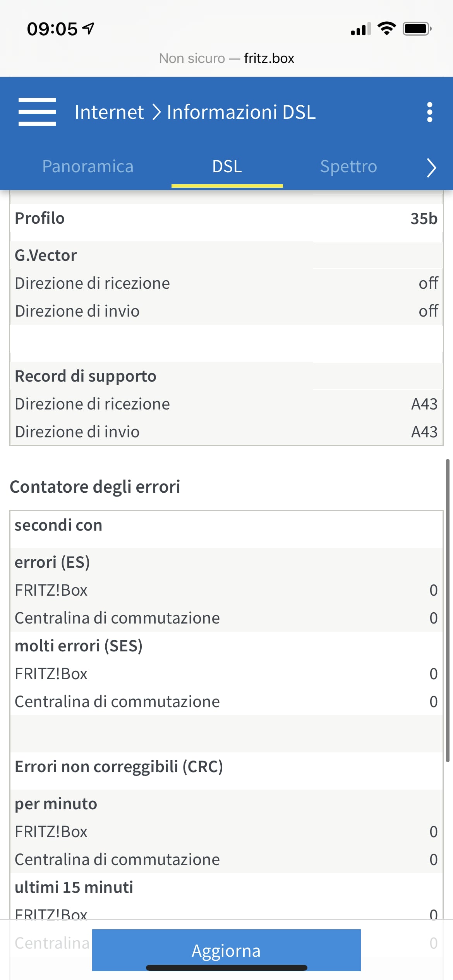The height and width of the screenshot is (980, 453).
Task: Tap the battery status icon
Action: tap(417, 29)
